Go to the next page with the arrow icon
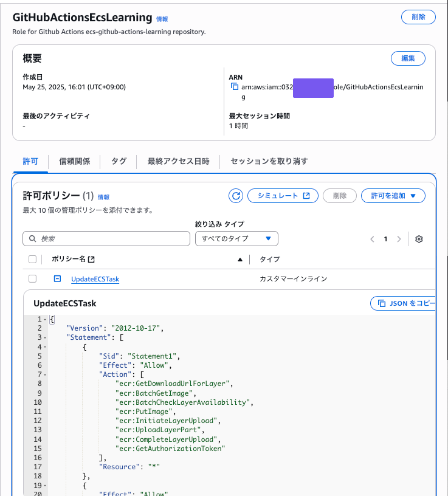Viewport: 448px width, 496px height. 401,239
